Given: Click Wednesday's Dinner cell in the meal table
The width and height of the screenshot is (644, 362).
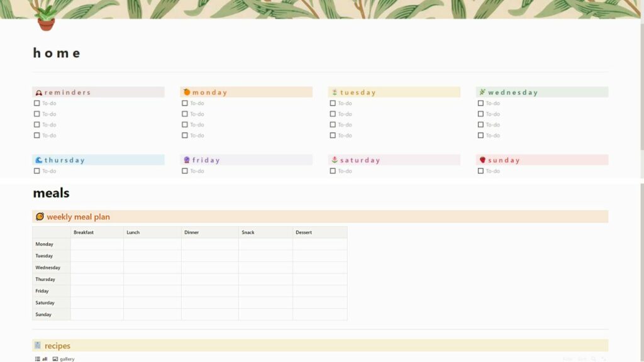Looking at the screenshot, I should (x=209, y=267).
